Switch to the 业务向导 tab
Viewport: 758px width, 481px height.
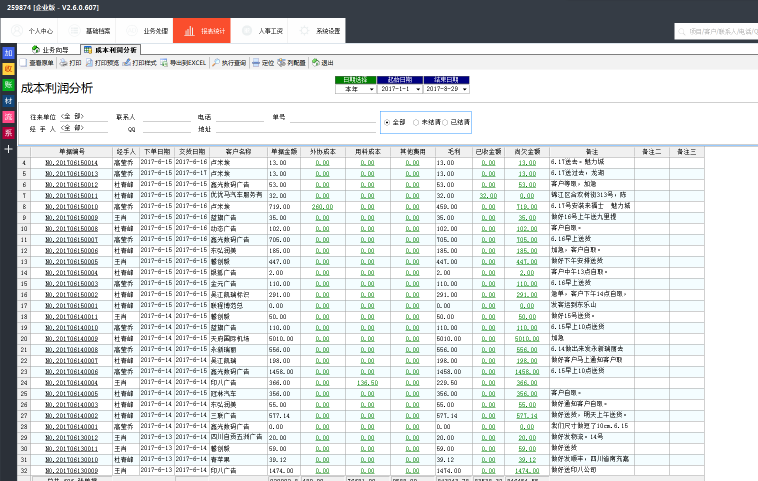coord(50,48)
